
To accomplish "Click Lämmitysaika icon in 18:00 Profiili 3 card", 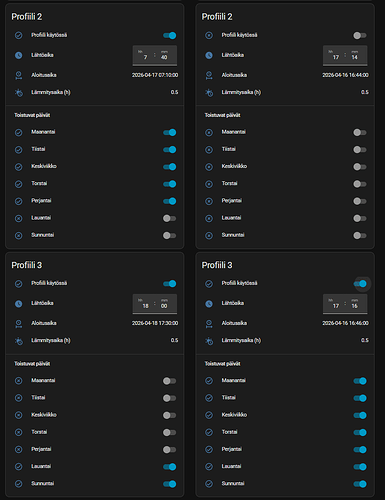I will click(x=19, y=341).
